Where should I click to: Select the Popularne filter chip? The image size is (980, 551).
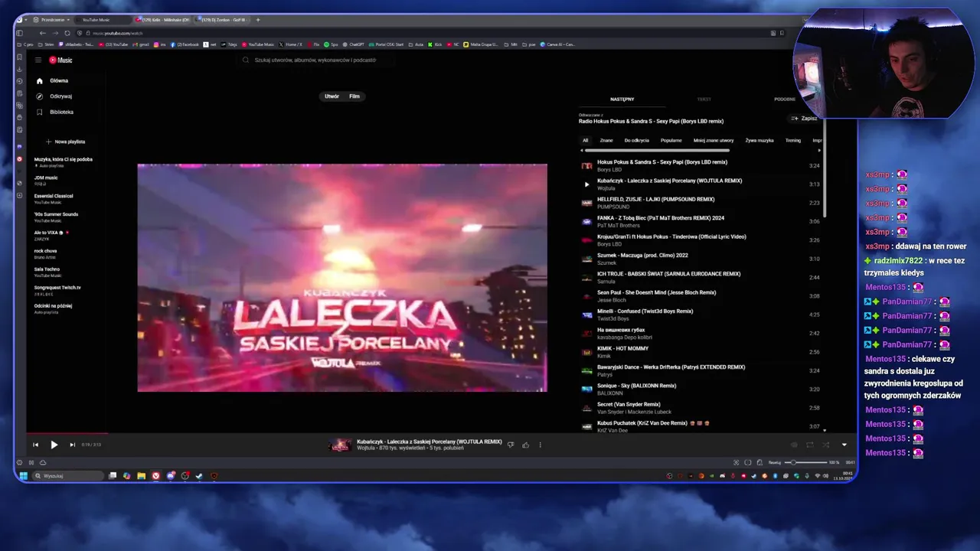click(671, 140)
